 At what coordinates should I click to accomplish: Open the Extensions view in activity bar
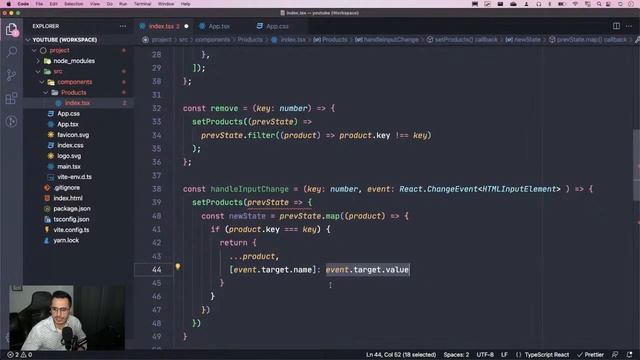click(11, 98)
